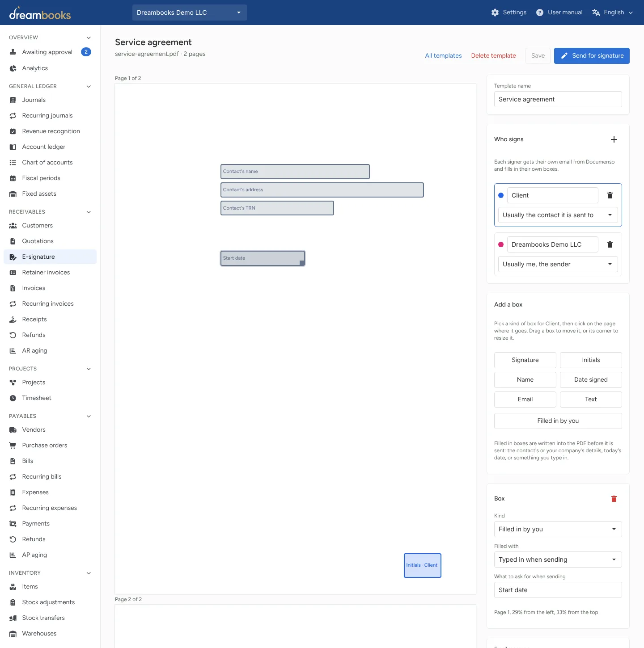Click the dreambooks logo

[40, 13]
